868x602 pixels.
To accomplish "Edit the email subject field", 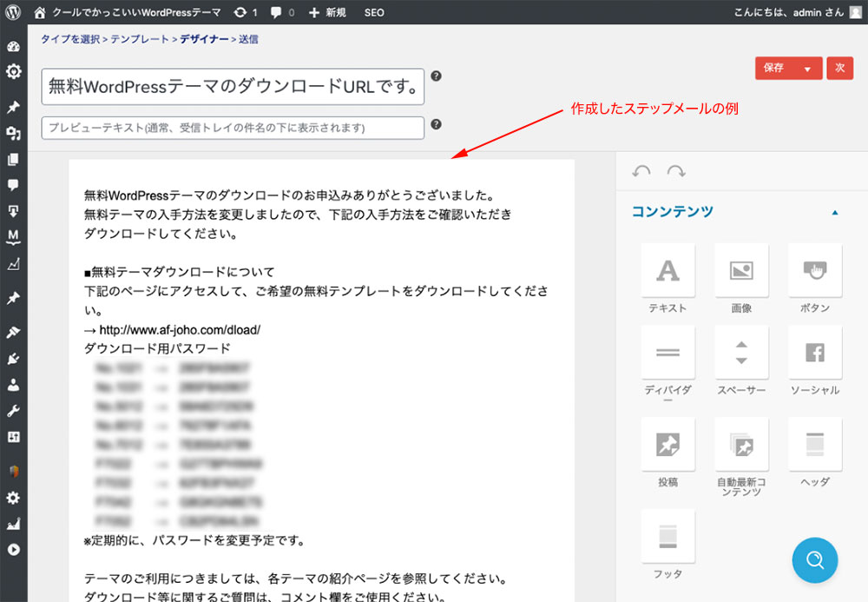I will tap(233, 86).
